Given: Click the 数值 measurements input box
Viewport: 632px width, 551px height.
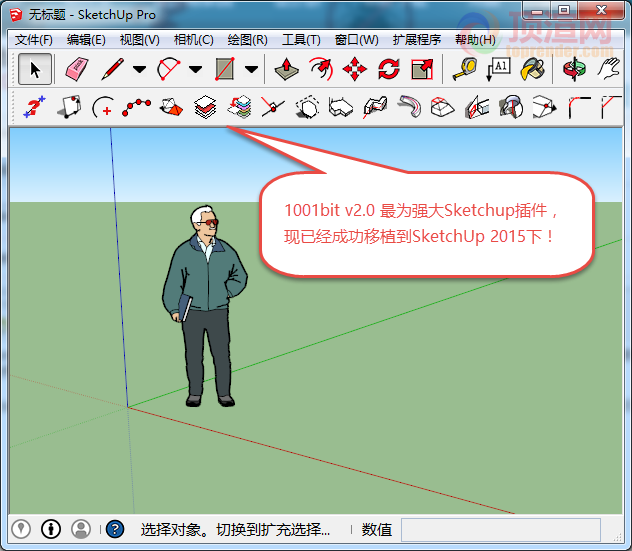Looking at the screenshot, I should (501, 530).
